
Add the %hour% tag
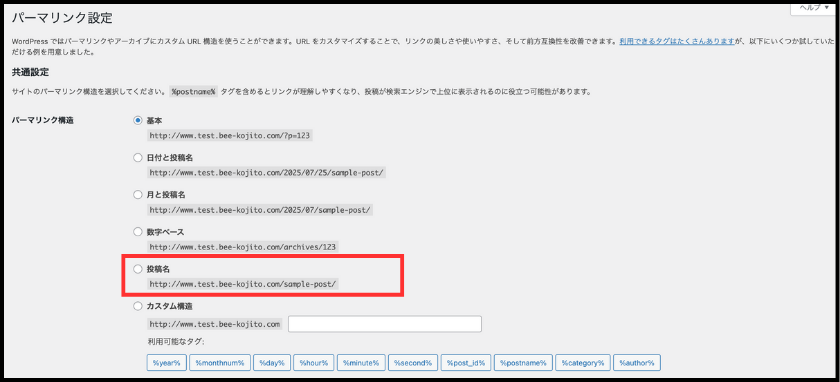pyautogui.click(x=314, y=363)
